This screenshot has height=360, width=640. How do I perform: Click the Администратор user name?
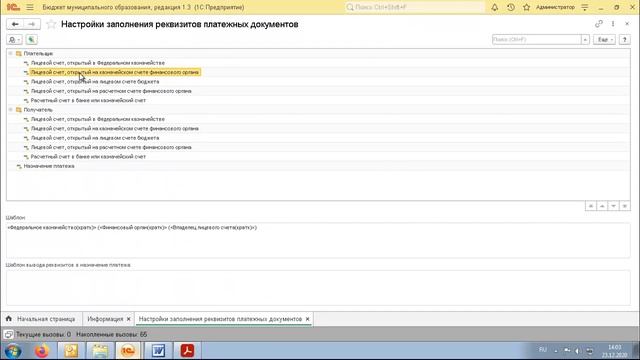pyautogui.click(x=555, y=7)
